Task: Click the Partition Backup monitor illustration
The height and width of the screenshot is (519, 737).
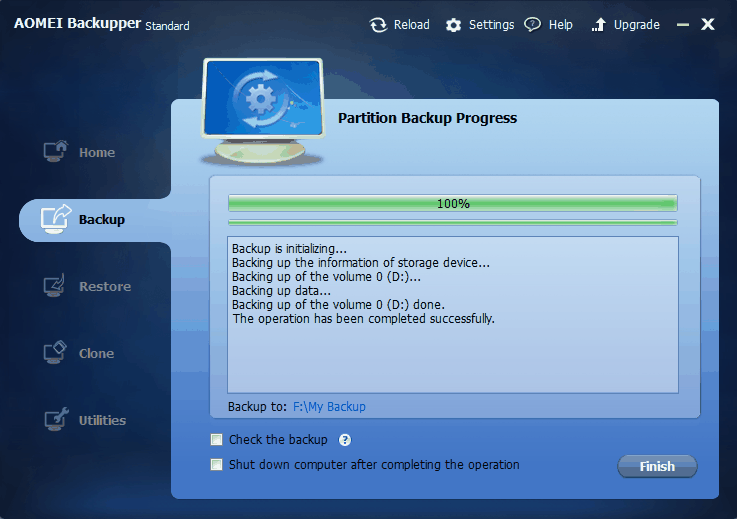Action: (263, 112)
